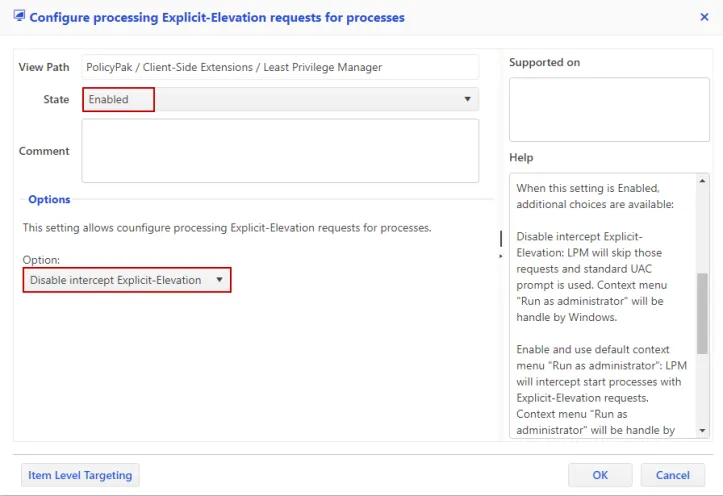Close the configuration dialog with X
This screenshot has width=723, height=496.
pos(704,17)
